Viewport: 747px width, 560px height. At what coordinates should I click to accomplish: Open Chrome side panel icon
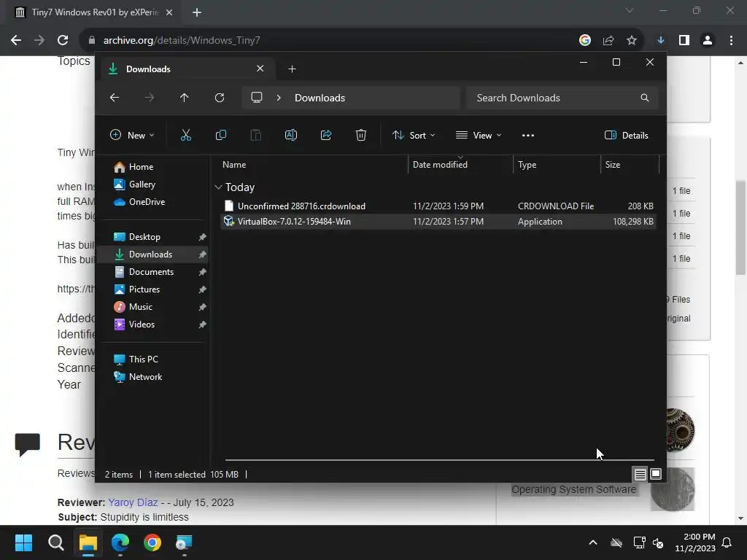point(684,40)
